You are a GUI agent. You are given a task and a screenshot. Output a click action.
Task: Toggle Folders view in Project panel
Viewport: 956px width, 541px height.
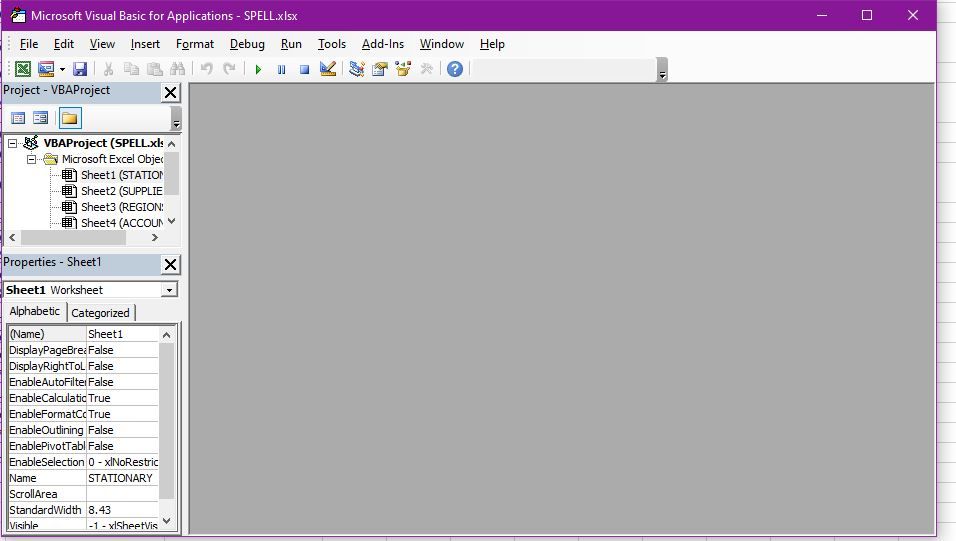tap(69, 118)
